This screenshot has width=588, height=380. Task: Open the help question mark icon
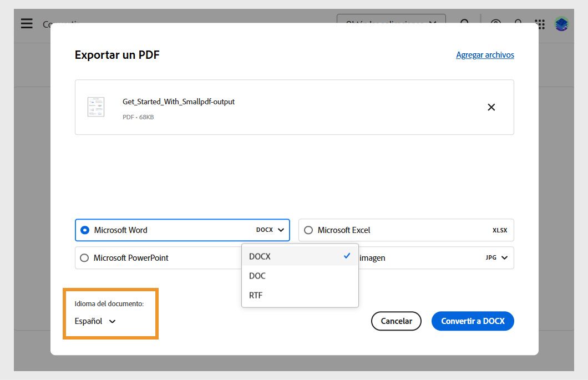tap(495, 24)
